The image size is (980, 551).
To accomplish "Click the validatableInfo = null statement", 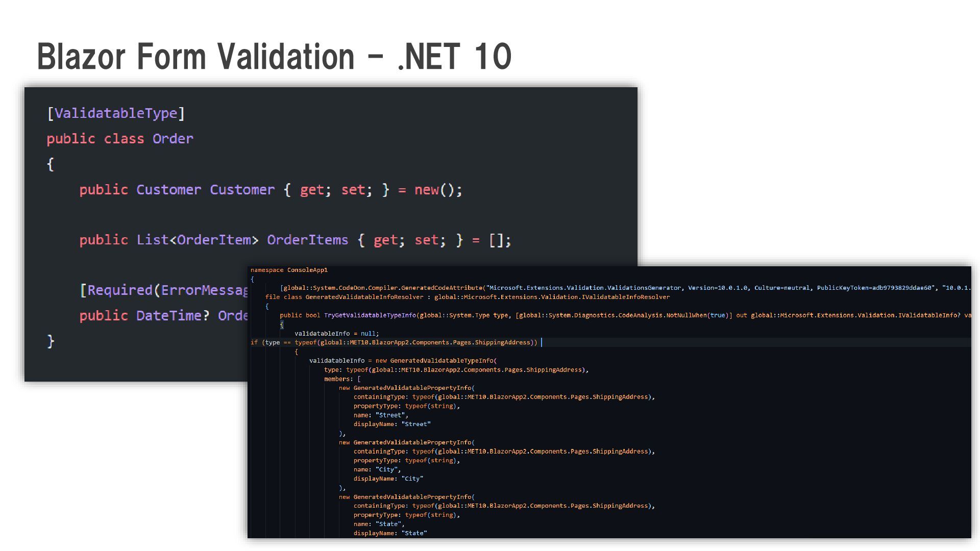I will pyautogui.click(x=336, y=334).
